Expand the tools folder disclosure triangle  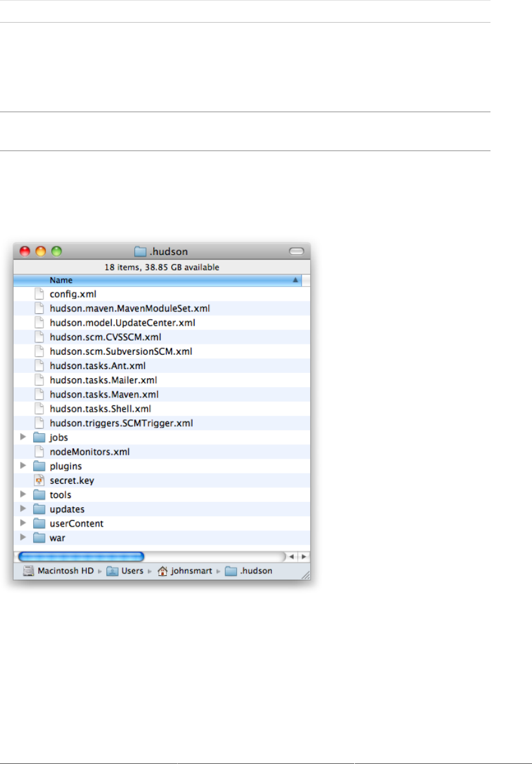[x=23, y=495]
